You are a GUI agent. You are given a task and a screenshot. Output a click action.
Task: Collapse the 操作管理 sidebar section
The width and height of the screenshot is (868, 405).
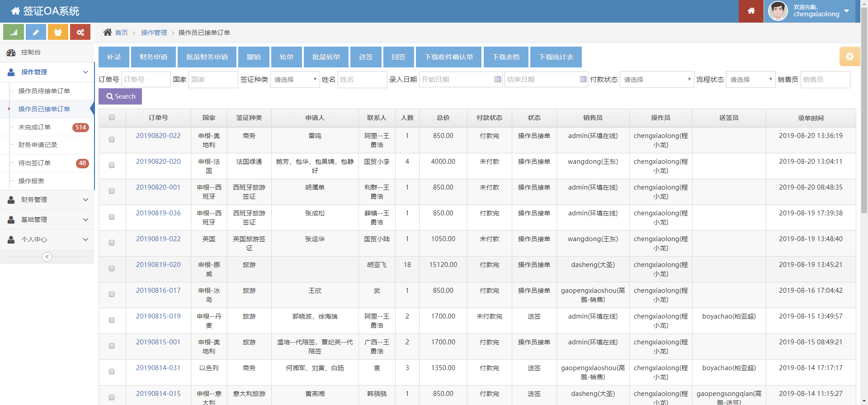point(47,72)
